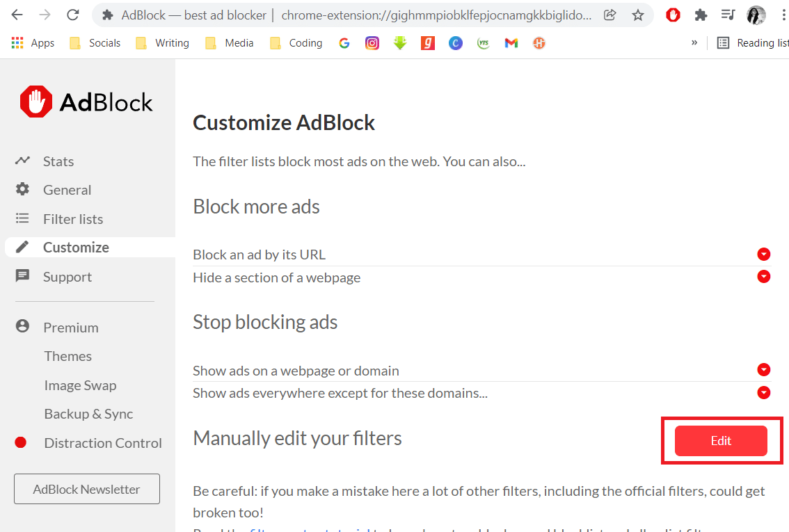Go back with the browser back arrow
The height and width of the screenshot is (532, 789).
[x=17, y=15]
